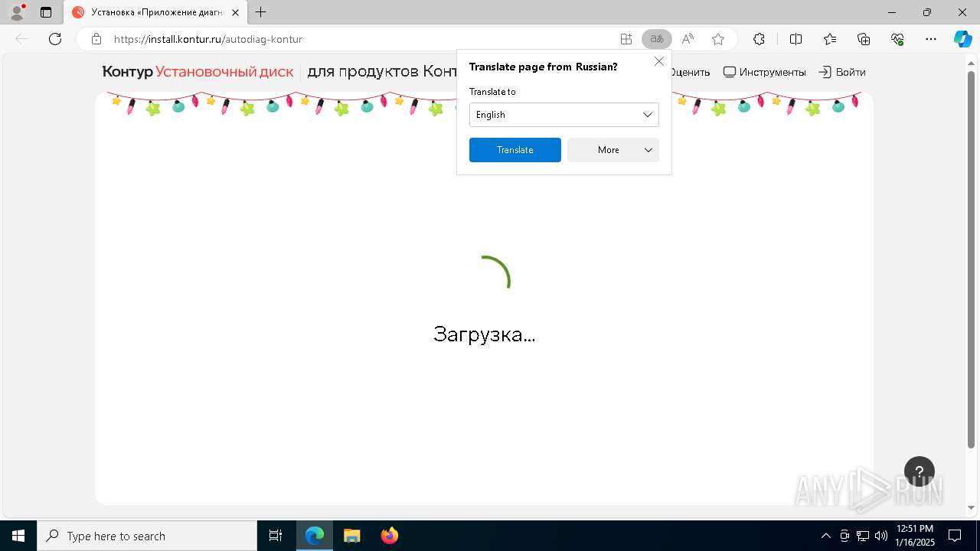This screenshot has height=551, width=980.
Task: Click the address bar URL
Action: 208,39
